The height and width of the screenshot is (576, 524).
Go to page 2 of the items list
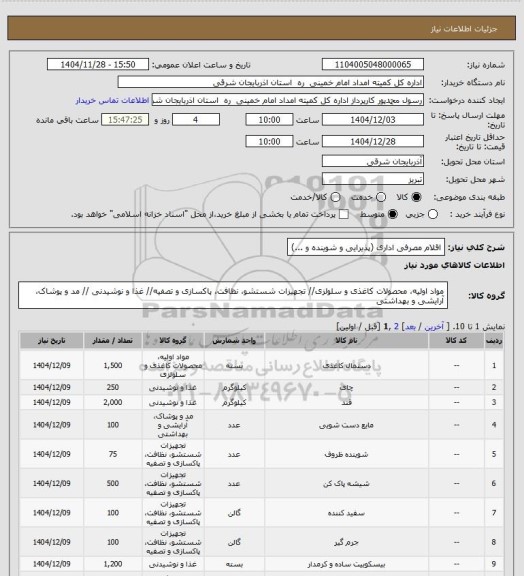396,327
